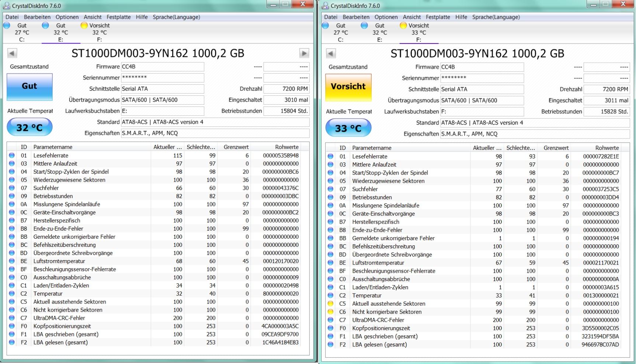This screenshot has width=636, height=364.
Task: Click blue status dot for Betriebsstunden in right window
Action: (x=330, y=197)
